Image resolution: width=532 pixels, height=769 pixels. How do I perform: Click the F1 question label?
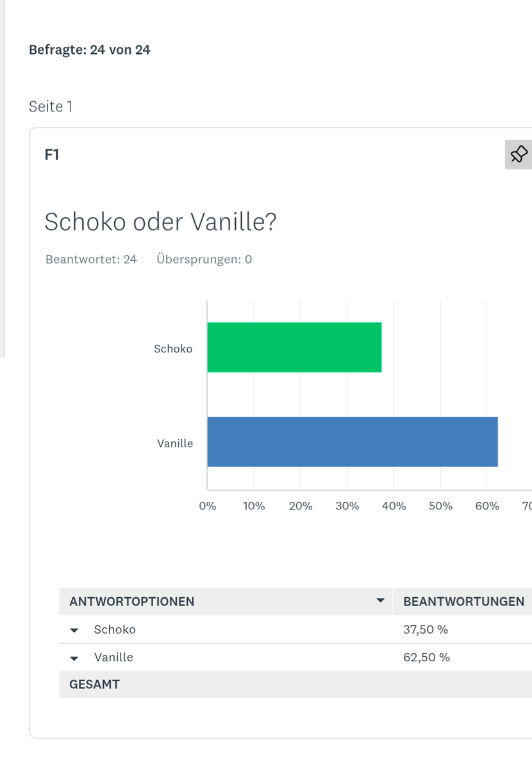pos(52,154)
